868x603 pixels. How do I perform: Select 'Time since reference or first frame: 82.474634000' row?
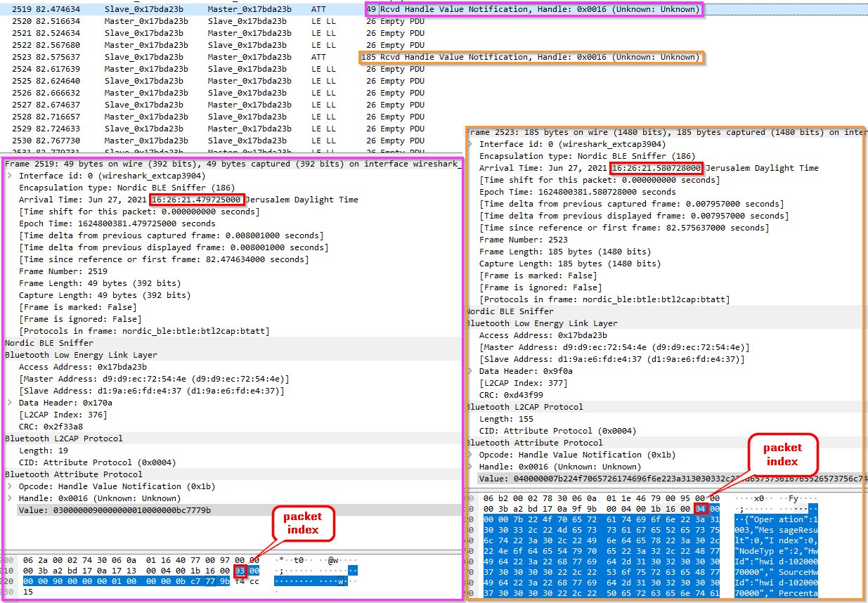162,259
